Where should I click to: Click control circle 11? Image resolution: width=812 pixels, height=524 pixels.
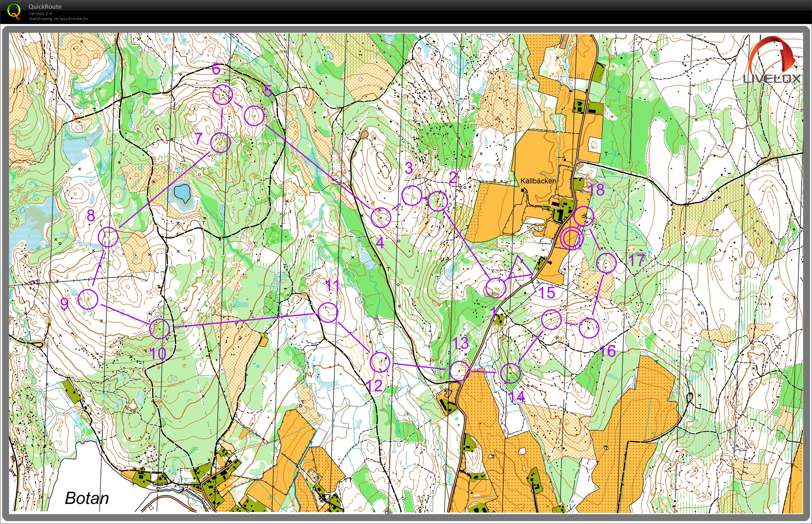coord(328,312)
